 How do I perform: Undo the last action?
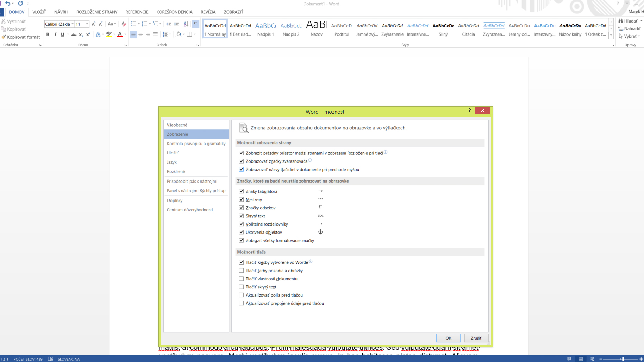click(7, 4)
